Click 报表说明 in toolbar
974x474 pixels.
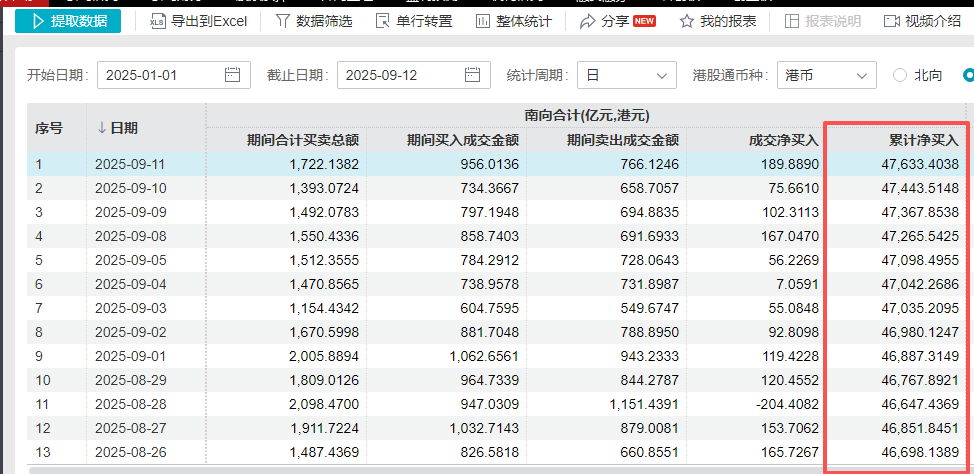click(x=793, y=21)
